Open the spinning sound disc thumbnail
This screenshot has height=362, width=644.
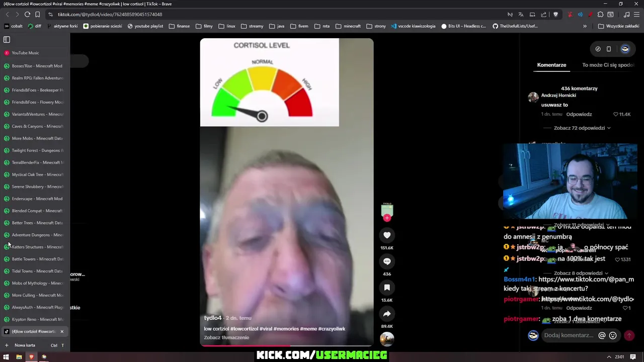point(387,339)
